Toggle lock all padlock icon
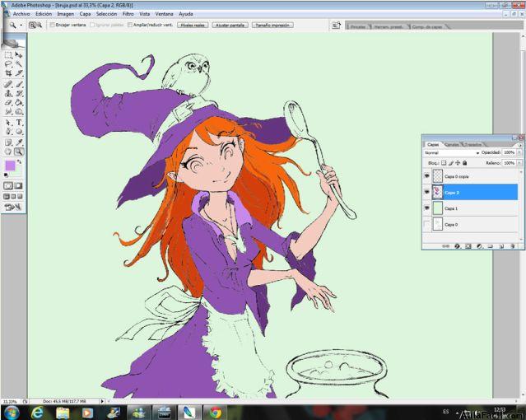The image size is (526, 420). tap(464, 163)
